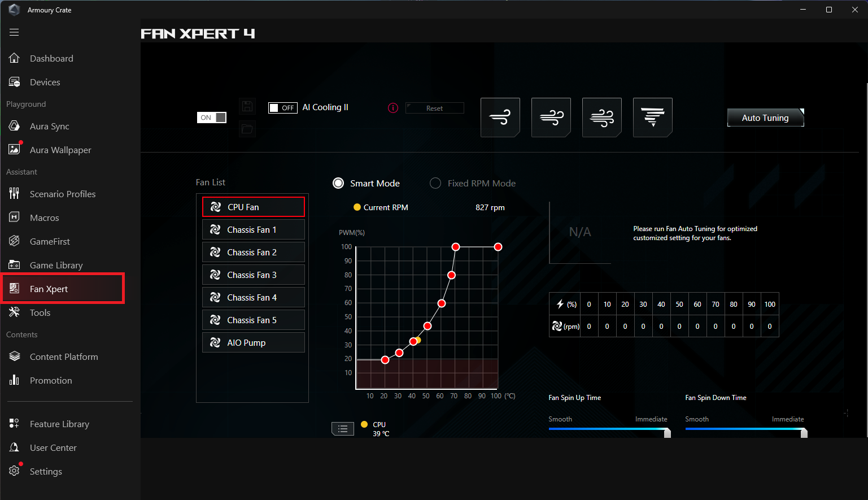Select Smart Mode radio button
The image size is (868, 500).
pos(338,183)
